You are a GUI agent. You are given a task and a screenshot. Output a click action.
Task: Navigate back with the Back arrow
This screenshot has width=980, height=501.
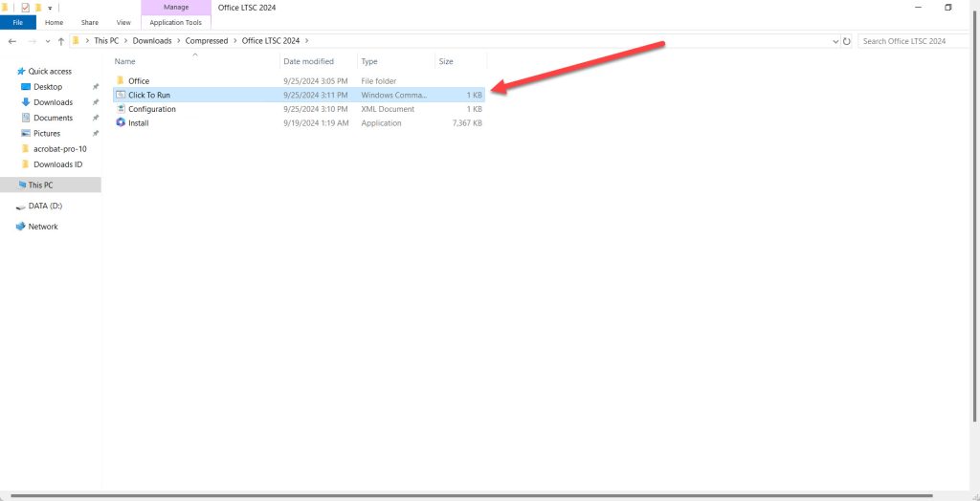(x=12, y=41)
